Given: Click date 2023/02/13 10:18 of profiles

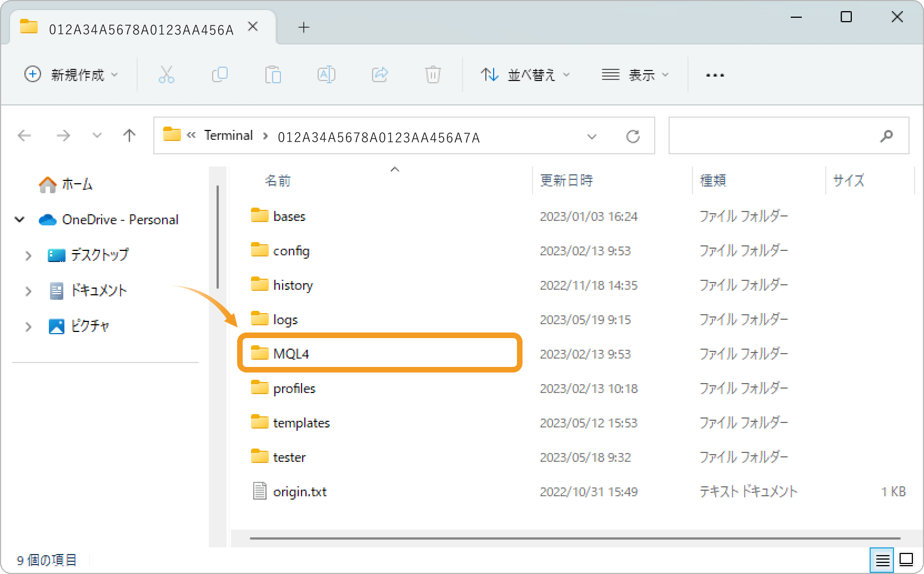Looking at the screenshot, I should 589,389.
